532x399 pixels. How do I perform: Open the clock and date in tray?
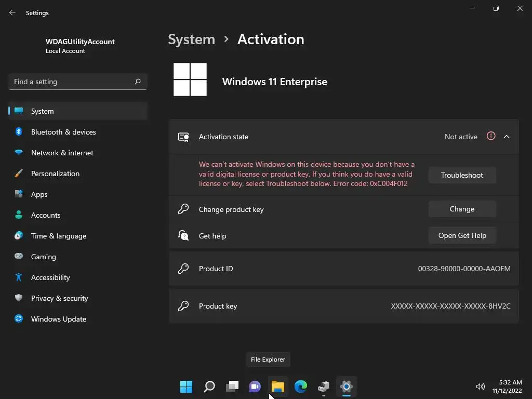[x=507, y=387]
